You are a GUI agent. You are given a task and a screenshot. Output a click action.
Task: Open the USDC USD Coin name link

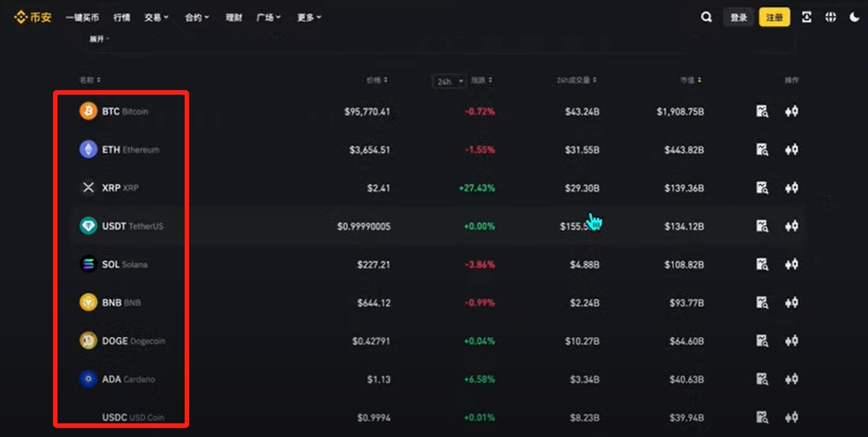133,417
